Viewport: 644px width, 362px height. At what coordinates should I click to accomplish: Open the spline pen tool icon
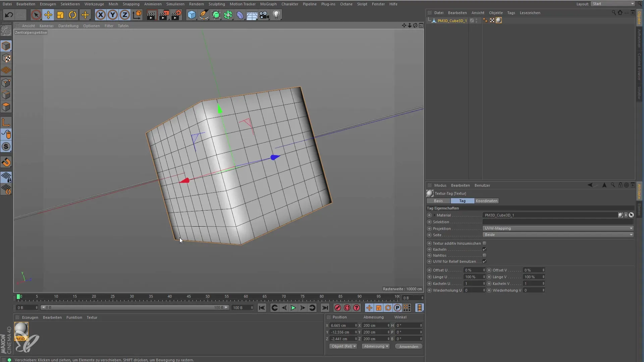pos(204,15)
